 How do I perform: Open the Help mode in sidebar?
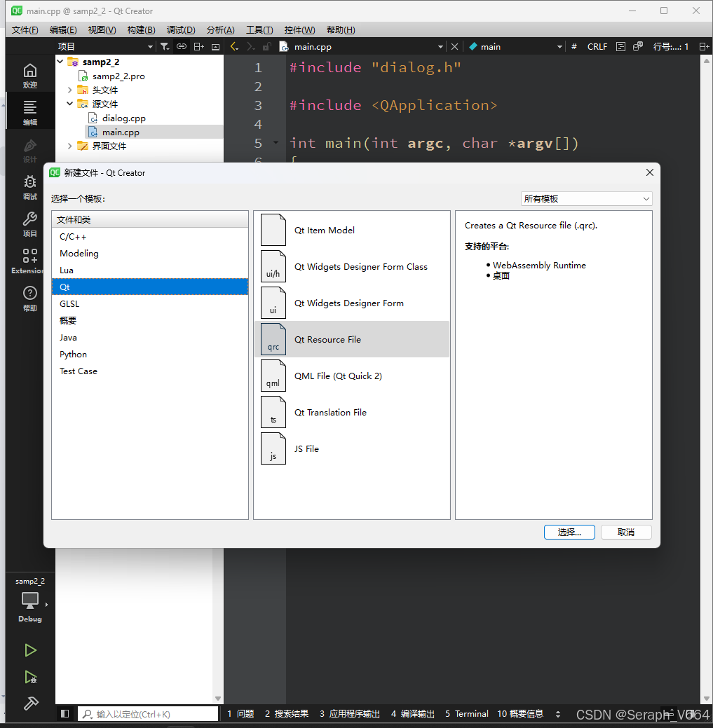tap(30, 298)
